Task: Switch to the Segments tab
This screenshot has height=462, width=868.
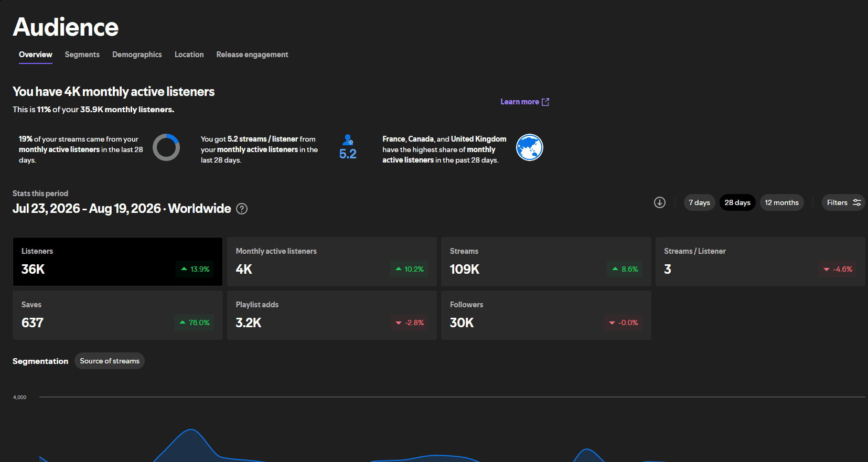Action: click(82, 55)
